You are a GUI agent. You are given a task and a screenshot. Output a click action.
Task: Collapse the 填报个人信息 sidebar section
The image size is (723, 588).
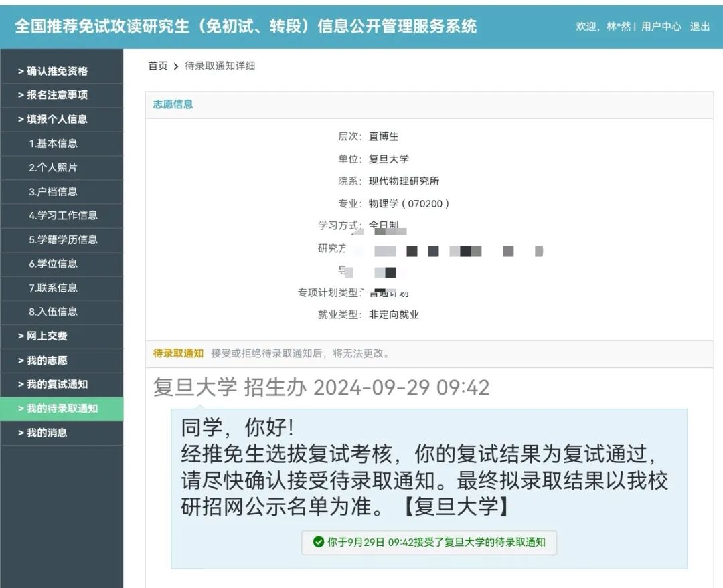coord(62,119)
